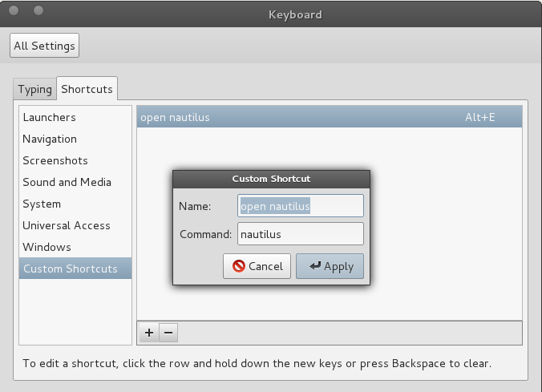Click the return arrow icon on Apply
Screen dimensions: 542x392
[x=315, y=266]
